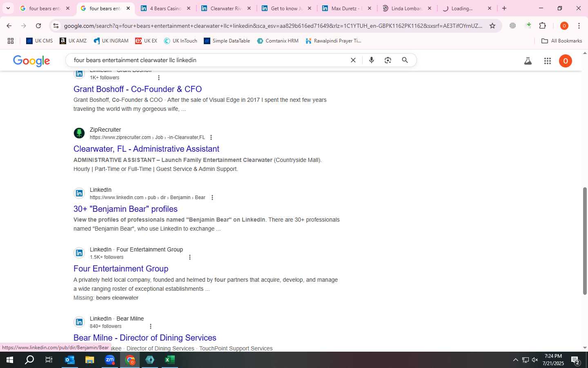View site information icon in the address bar
This screenshot has height=368, width=588.
[x=56, y=26]
